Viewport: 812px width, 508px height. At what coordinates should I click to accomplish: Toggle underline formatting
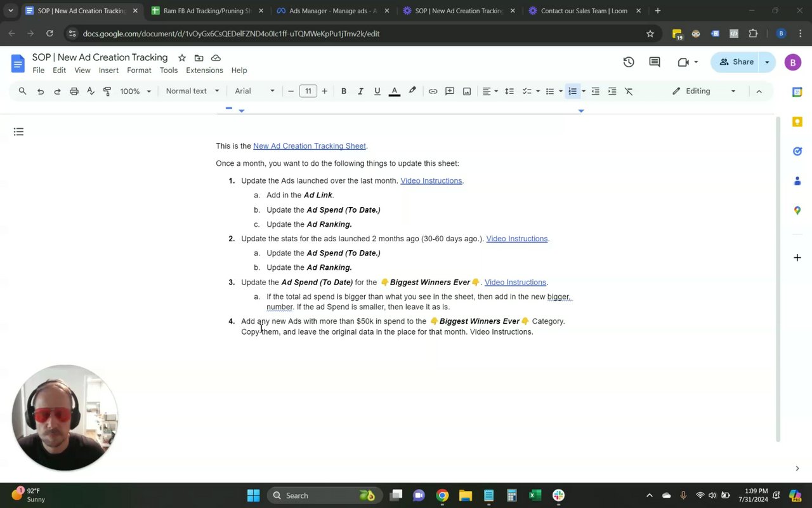coord(377,91)
